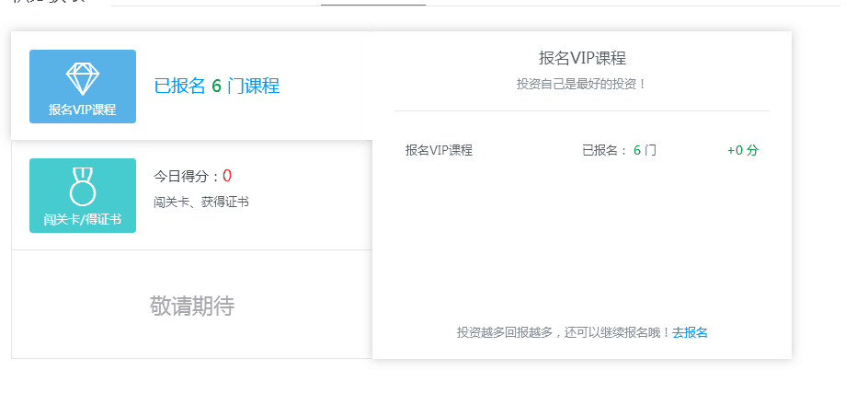
Task: Click the 投资越多回报越多 footer text
Action: [x=563, y=332]
